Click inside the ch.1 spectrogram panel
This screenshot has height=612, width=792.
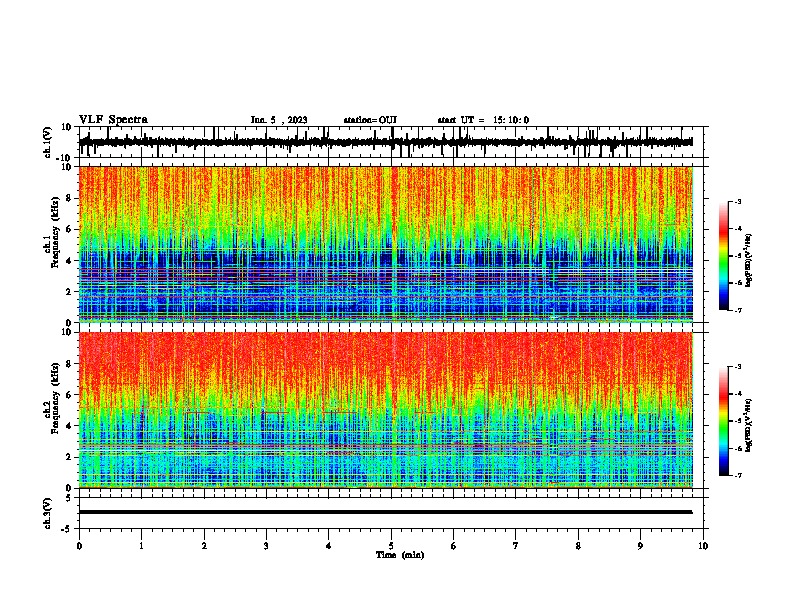pos(386,244)
